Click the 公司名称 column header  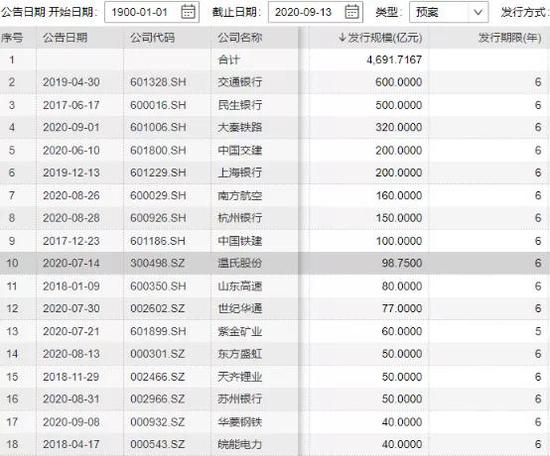point(240,38)
